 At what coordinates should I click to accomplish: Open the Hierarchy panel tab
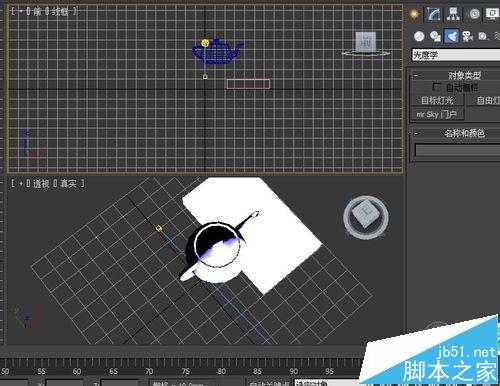tap(453, 14)
